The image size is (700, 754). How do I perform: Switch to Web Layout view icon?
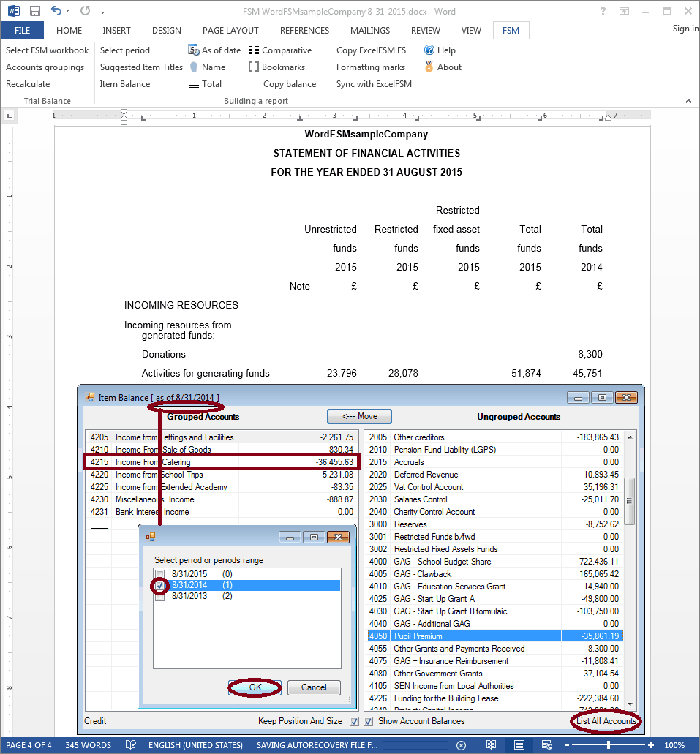546,745
